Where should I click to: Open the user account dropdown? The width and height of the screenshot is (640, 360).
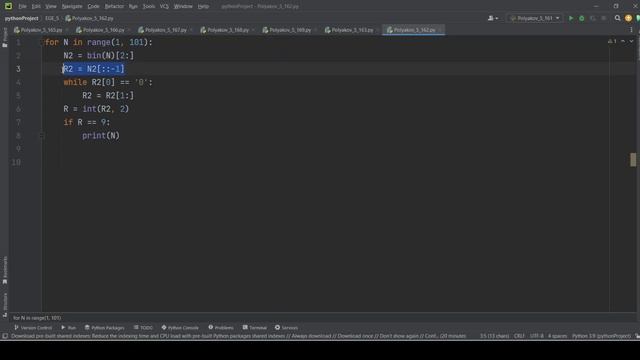[x=493, y=18]
